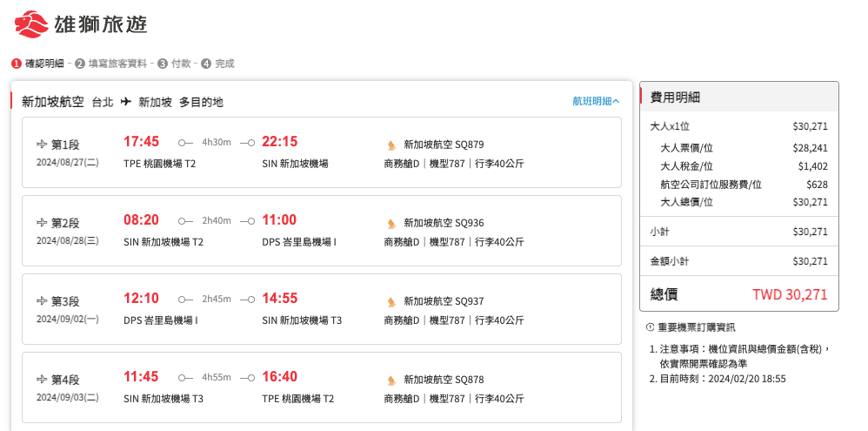Click the plane icon beside 第4段
The width and height of the screenshot is (868, 431).
tap(42, 380)
